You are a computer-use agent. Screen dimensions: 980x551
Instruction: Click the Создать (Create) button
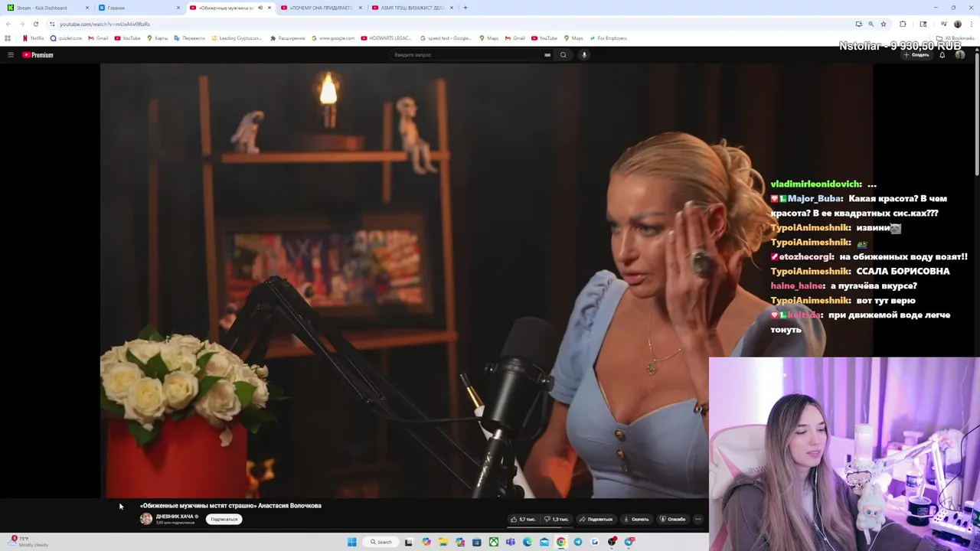(x=917, y=55)
